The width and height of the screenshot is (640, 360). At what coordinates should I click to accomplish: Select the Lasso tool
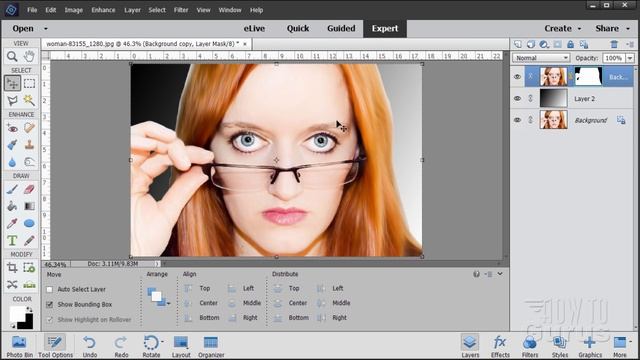pos(12,100)
